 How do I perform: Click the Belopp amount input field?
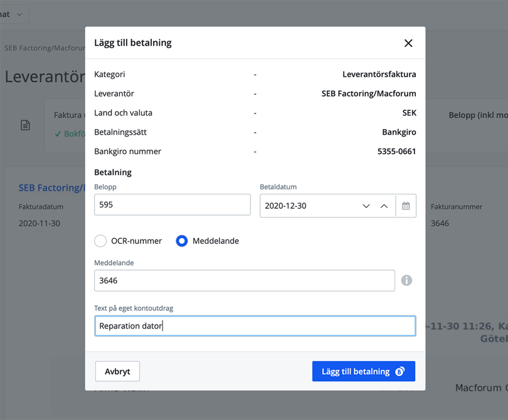(x=172, y=205)
